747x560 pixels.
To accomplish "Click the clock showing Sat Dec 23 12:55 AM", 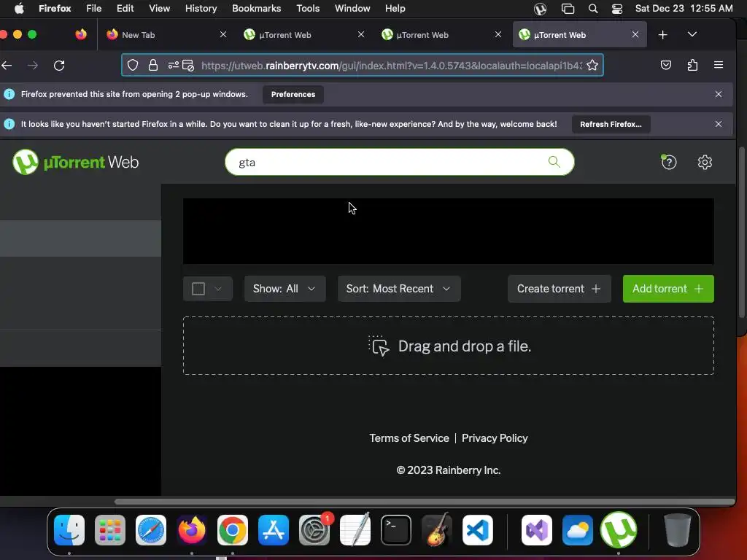I will pos(684,8).
